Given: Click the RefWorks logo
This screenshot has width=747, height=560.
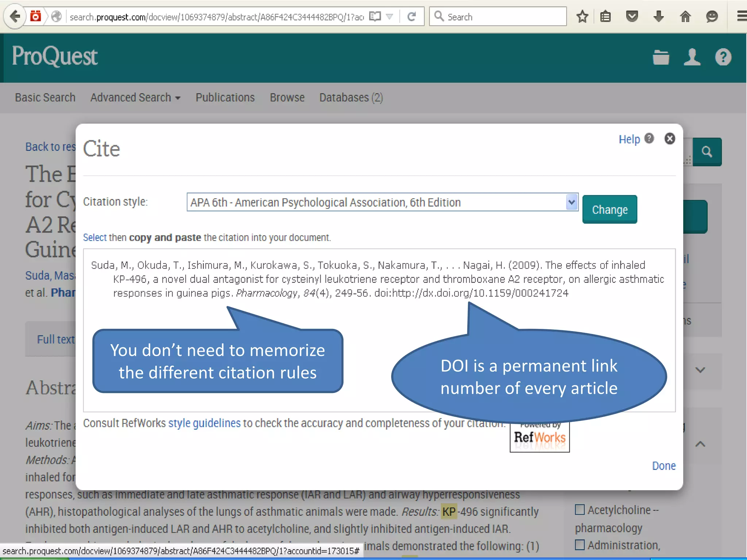Looking at the screenshot, I should tap(539, 437).
